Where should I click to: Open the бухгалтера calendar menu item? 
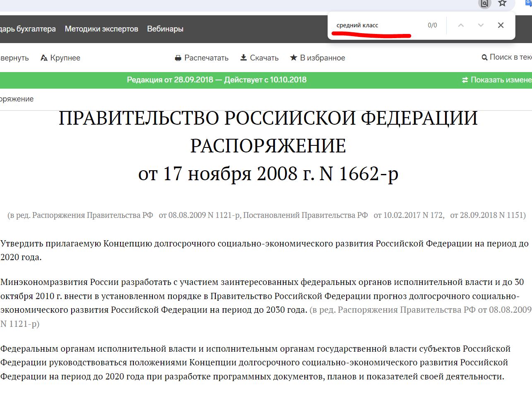point(28,29)
